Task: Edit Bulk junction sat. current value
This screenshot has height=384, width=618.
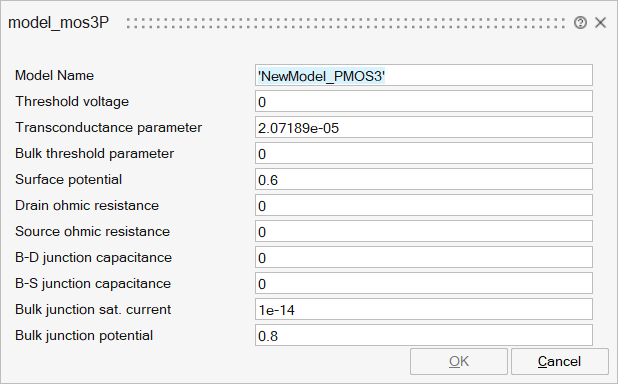Action: coord(424,309)
